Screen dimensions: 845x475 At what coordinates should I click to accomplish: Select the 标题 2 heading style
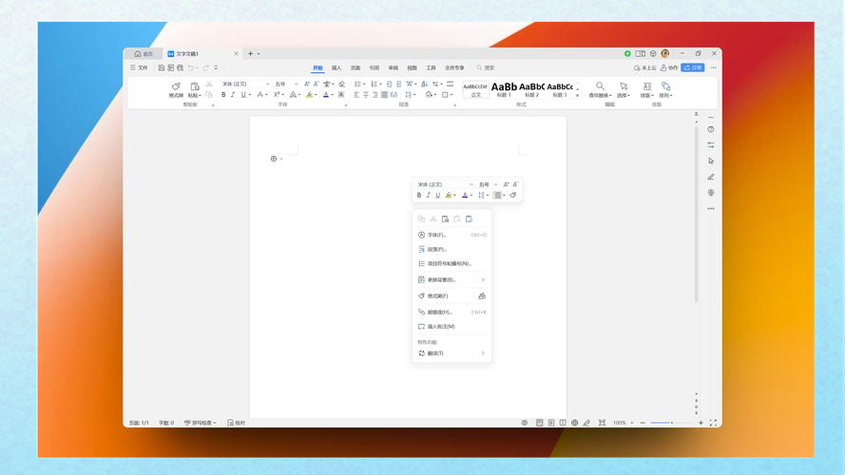click(x=532, y=90)
